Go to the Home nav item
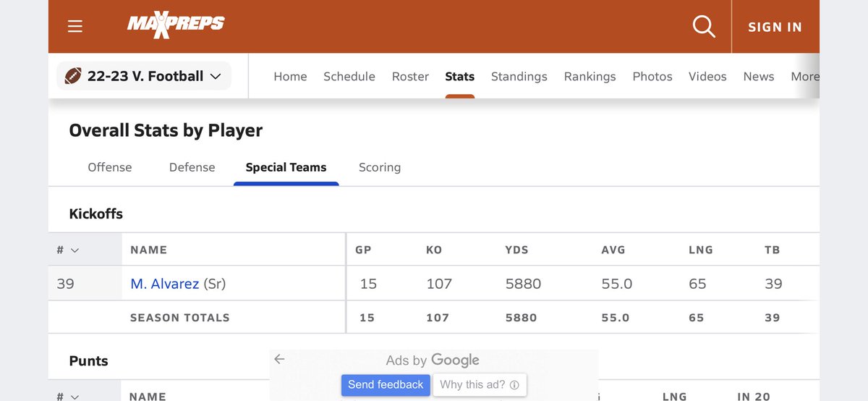The image size is (868, 401). point(290,76)
